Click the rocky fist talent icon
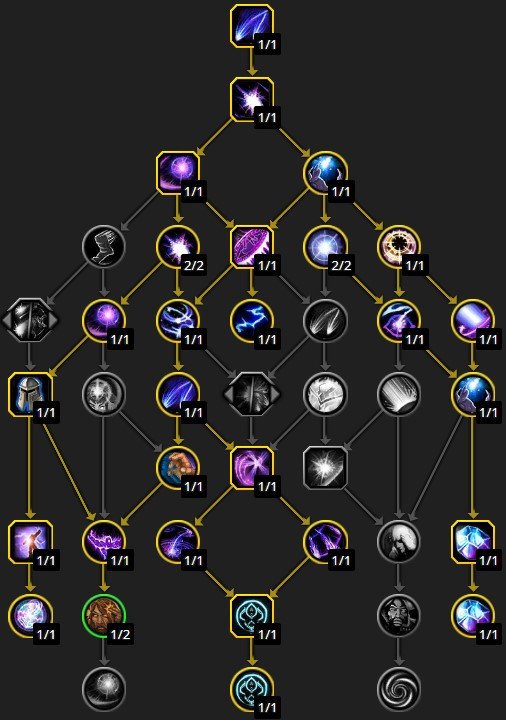Viewport: 506px width, 720px height. click(x=178, y=467)
